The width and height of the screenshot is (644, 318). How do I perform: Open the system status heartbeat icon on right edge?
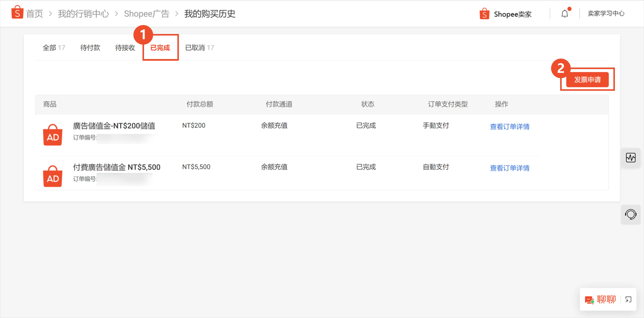coord(631,158)
